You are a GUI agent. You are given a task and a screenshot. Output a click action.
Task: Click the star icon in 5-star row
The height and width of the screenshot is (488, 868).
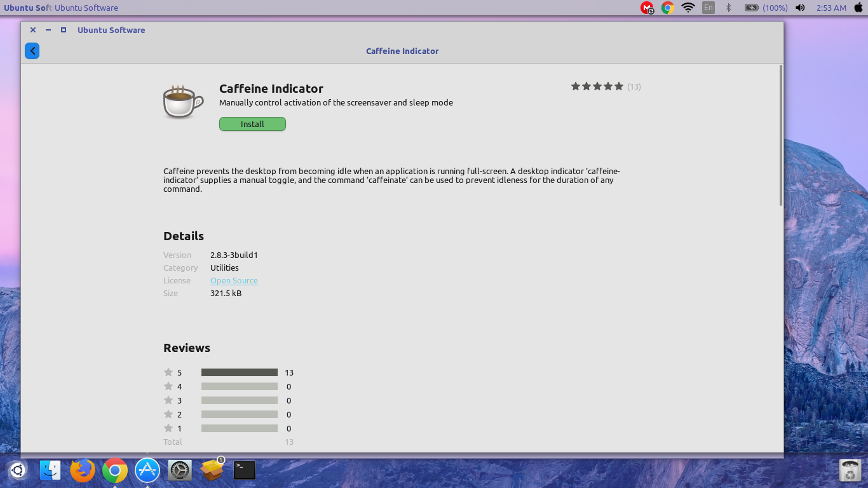pos(168,372)
